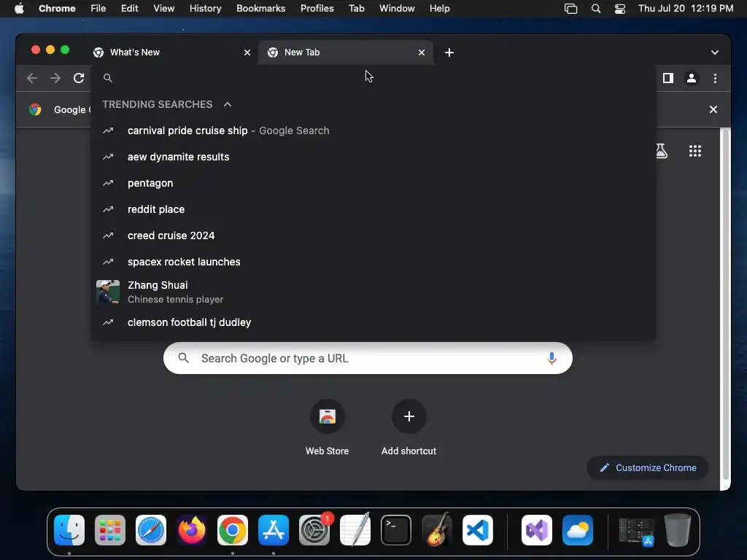This screenshot has width=747, height=560.
Task: Click the Add shortcut button
Action: (409, 427)
